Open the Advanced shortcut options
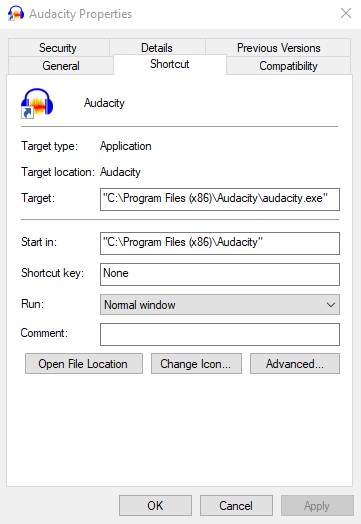This screenshot has height=524, width=361. 295,364
